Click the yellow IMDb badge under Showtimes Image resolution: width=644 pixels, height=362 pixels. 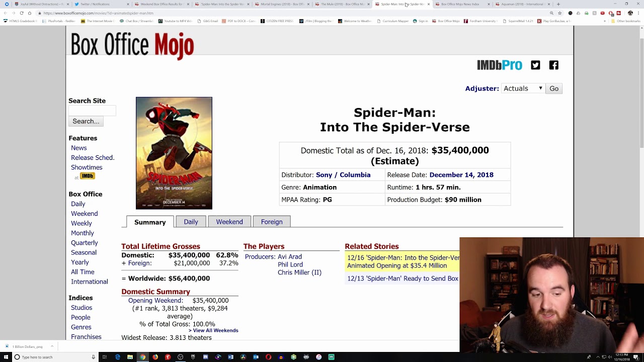click(x=88, y=176)
